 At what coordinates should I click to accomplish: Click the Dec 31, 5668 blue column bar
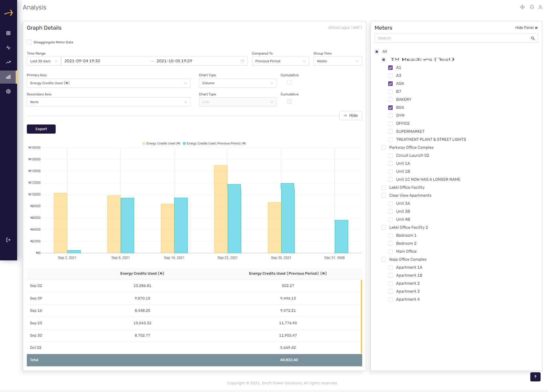[341, 236]
